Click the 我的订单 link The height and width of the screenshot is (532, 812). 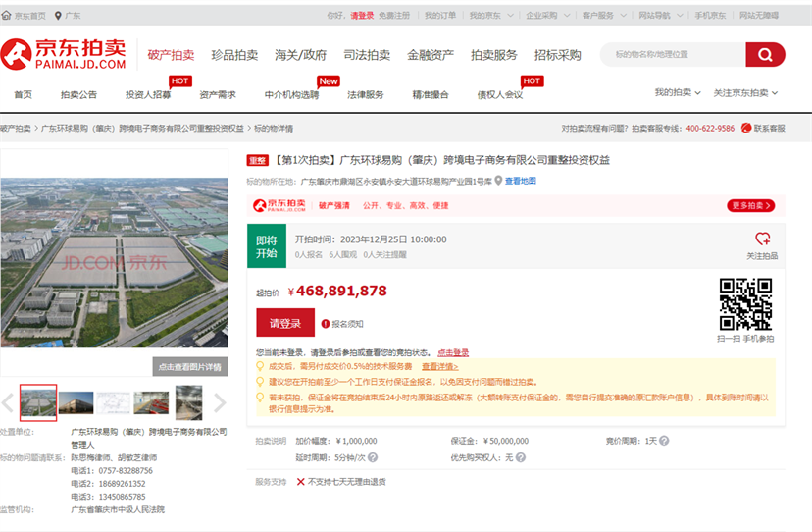(x=440, y=15)
